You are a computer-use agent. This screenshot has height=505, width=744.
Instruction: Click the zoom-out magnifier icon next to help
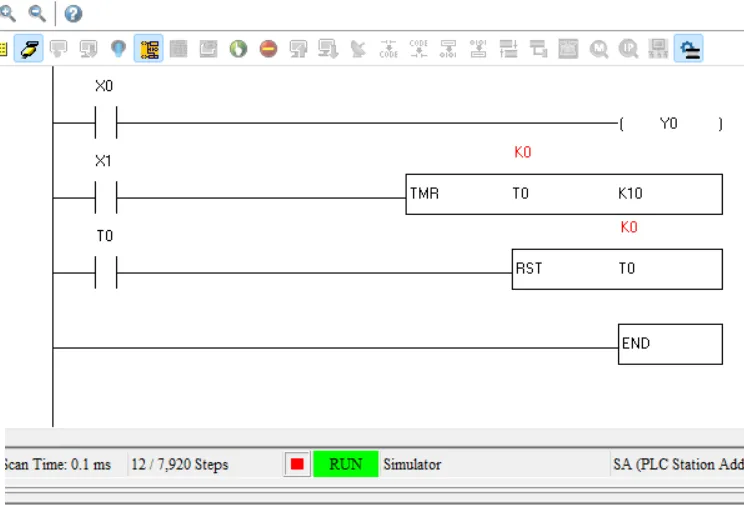(x=37, y=13)
